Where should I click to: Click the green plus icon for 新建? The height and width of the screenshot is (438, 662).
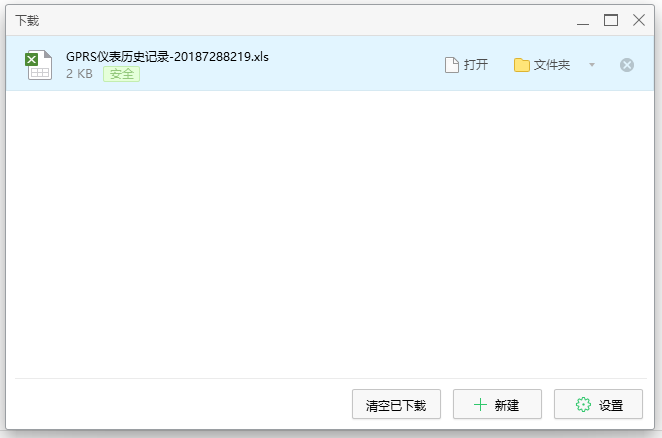point(480,405)
